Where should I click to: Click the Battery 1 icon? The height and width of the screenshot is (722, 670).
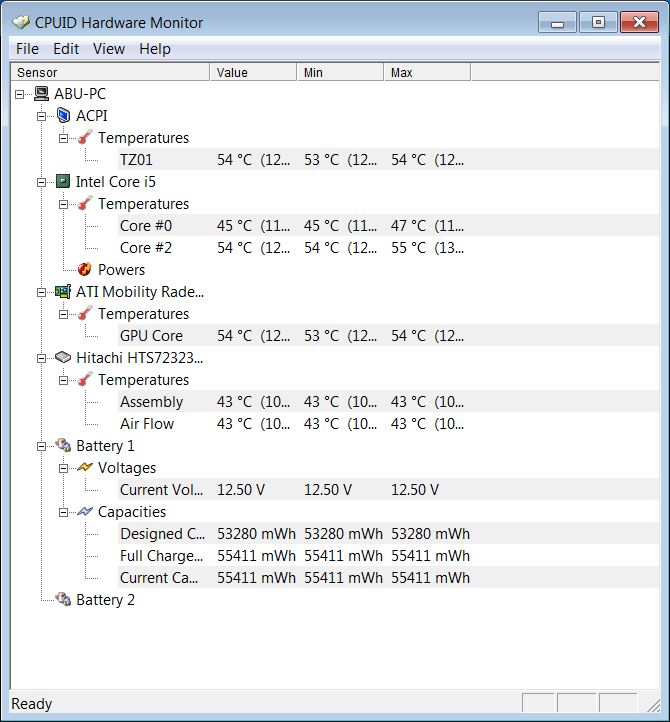63,445
